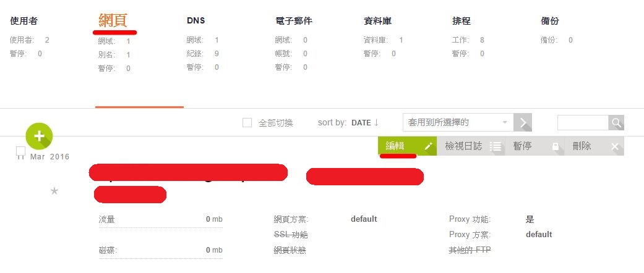The image size is (644, 273).
Task: Click the lock icon on 暫停
Action: 556,146
